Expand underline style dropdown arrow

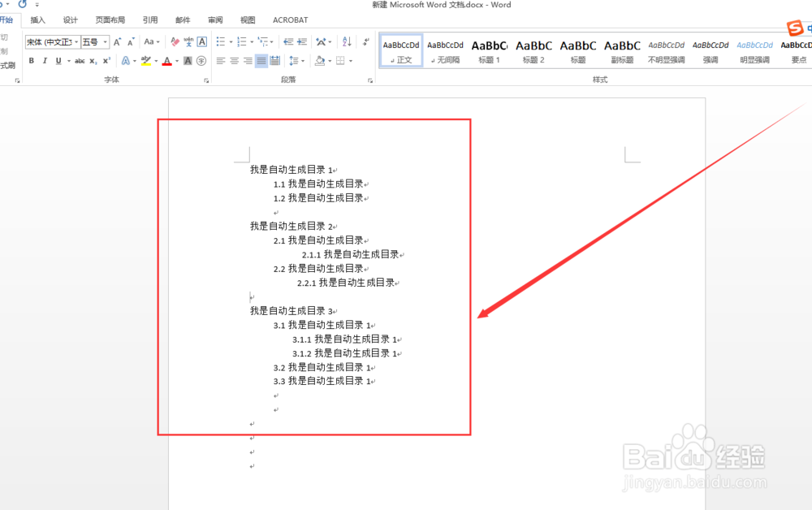tap(68, 61)
